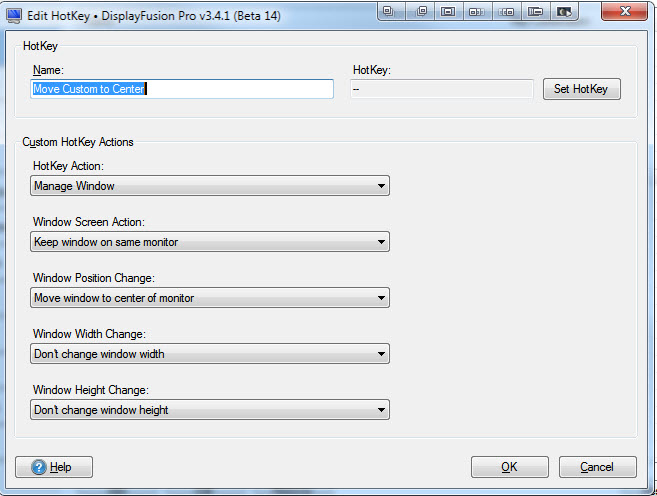Confirm the dialog with OK
657x496 pixels.
(509, 467)
